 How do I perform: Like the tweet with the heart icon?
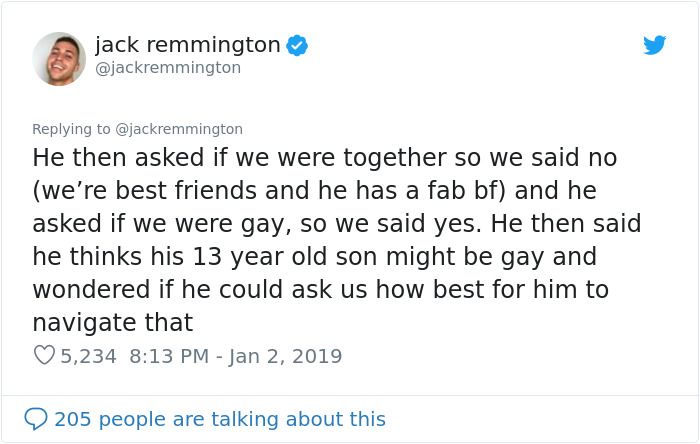tap(44, 355)
